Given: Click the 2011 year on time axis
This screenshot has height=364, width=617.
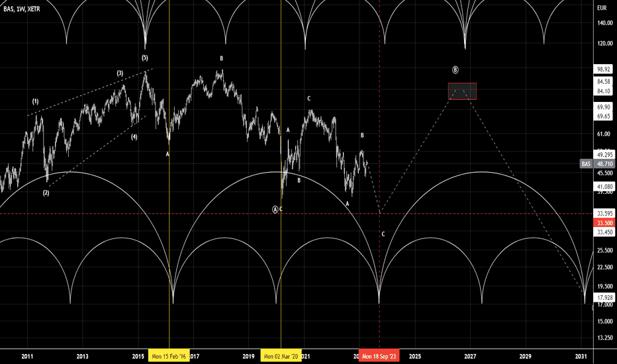Looking at the screenshot, I should click(x=27, y=357).
